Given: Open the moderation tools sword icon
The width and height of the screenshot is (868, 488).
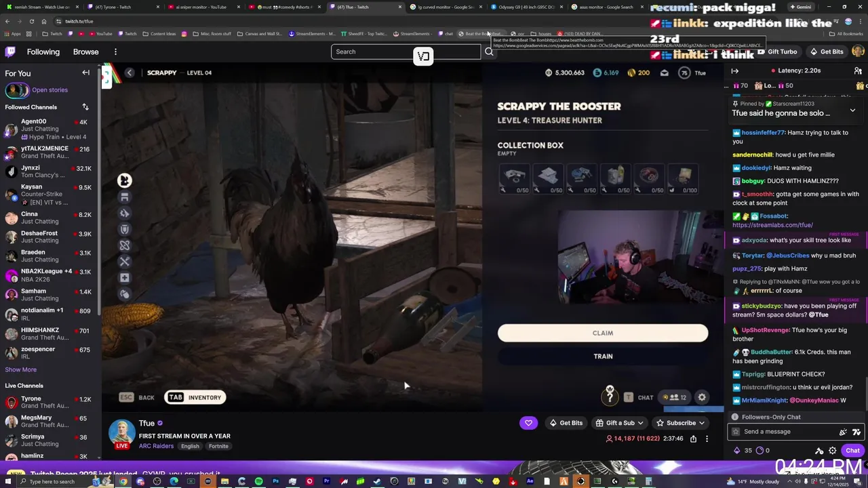Looking at the screenshot, I should [x=819, y=451].
